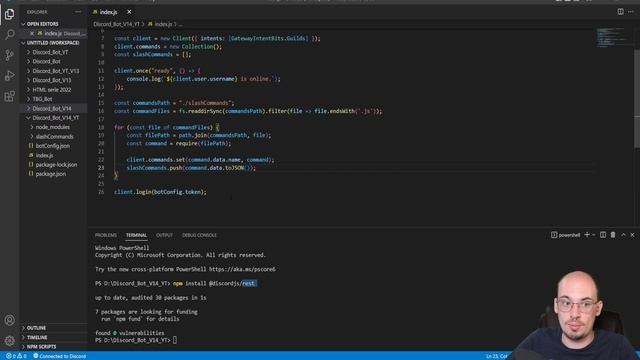The image size is (640, 360).
Task: Open botConfig.json file
Action: [x=53, y=146]
